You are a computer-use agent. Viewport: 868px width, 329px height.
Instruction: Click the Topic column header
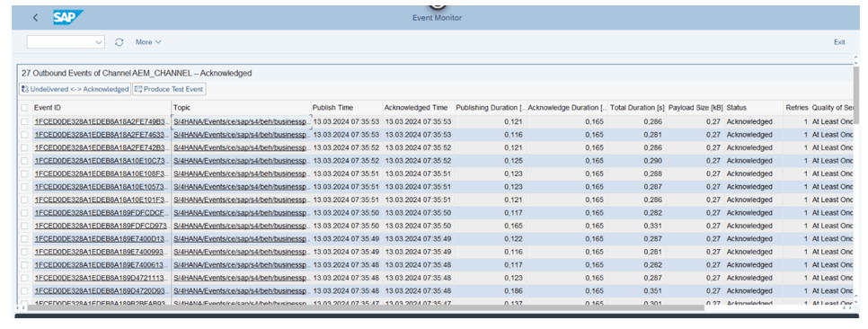(x=241, y=108)
